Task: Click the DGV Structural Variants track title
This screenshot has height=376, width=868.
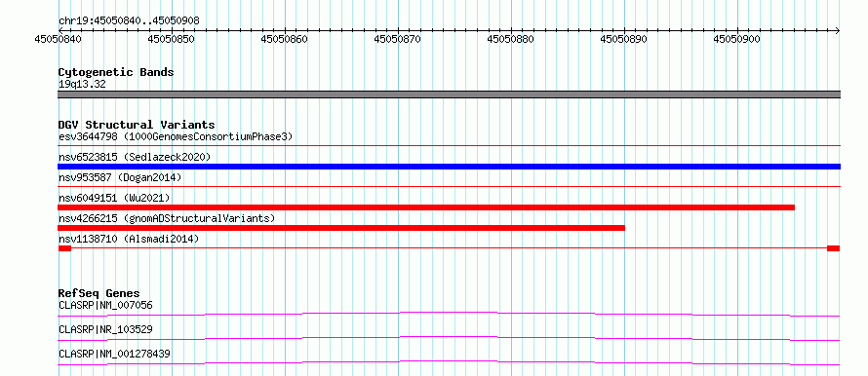Action: click(137, 125)
